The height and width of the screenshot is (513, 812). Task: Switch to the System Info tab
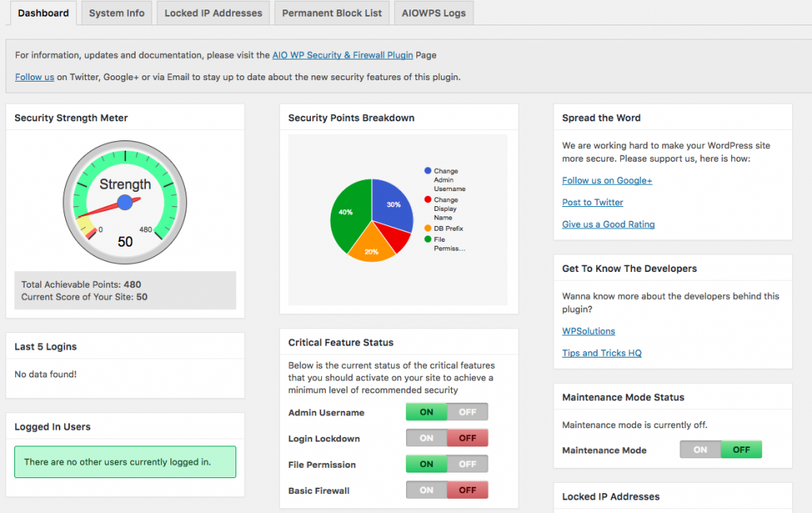[x=117, y=13]
